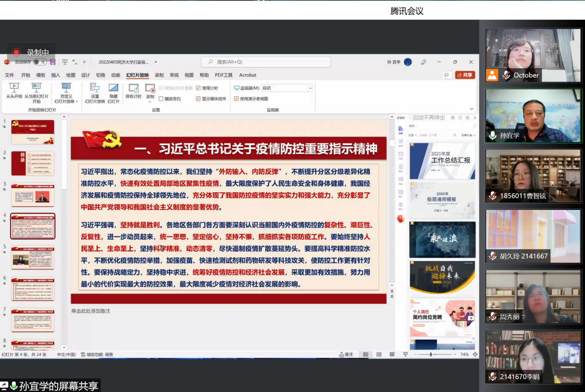Image resolution: width=585 pixels, height=392 pixels.
Task: Save the presentation with the purple disk icon
Action: tap(53, 62)
